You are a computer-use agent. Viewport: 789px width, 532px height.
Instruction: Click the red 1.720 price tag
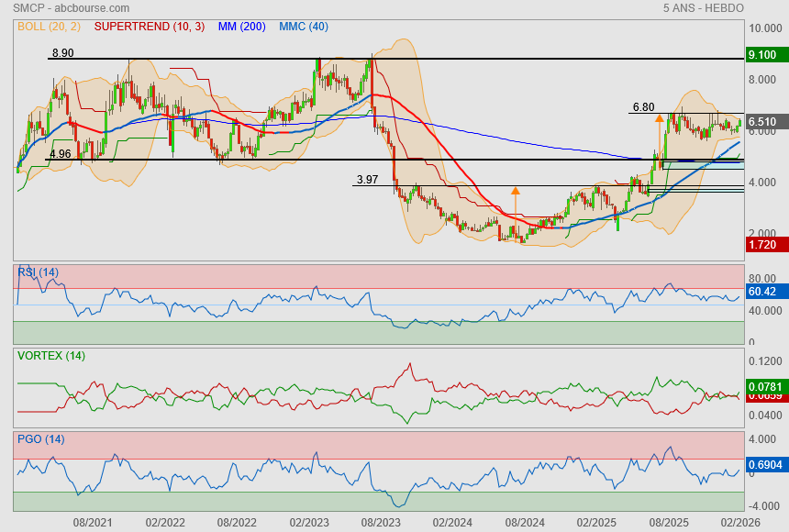tap(763, 247)
